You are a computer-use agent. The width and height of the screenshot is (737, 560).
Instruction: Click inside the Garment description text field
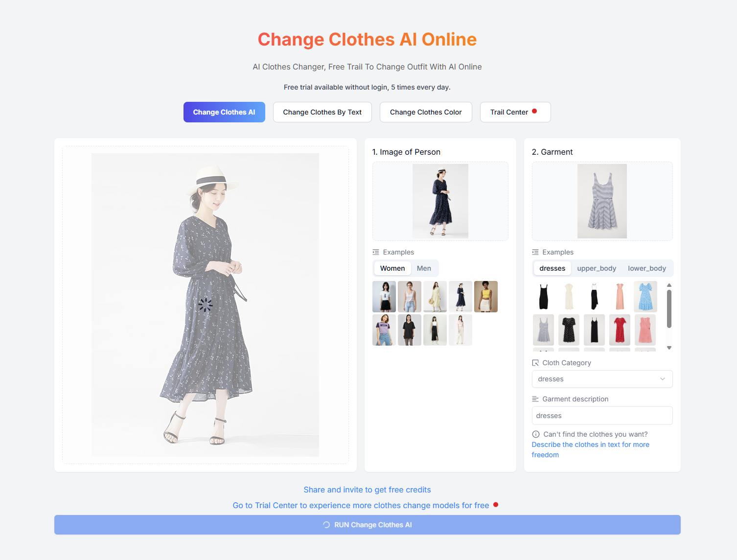(x=601, y=415)
